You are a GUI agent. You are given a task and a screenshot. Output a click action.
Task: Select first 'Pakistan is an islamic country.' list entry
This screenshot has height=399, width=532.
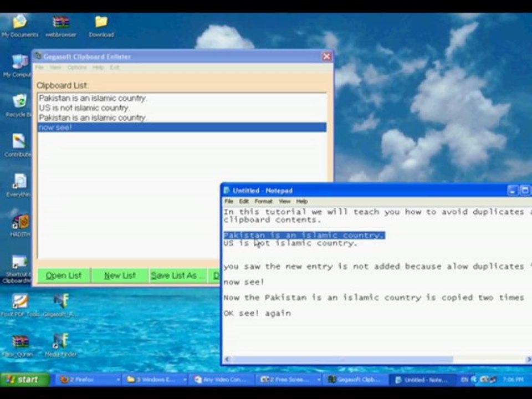coord(182,98)
